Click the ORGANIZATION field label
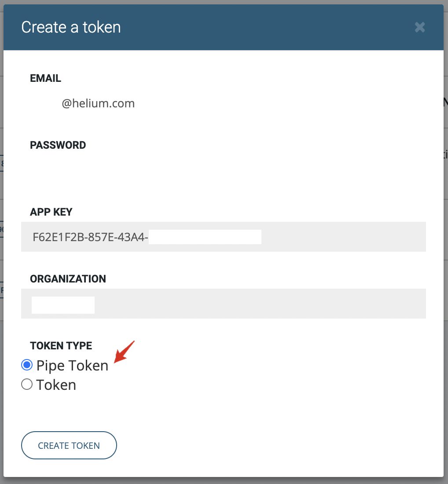The height and width of the screenshot is (484, 448). [68, 279]
